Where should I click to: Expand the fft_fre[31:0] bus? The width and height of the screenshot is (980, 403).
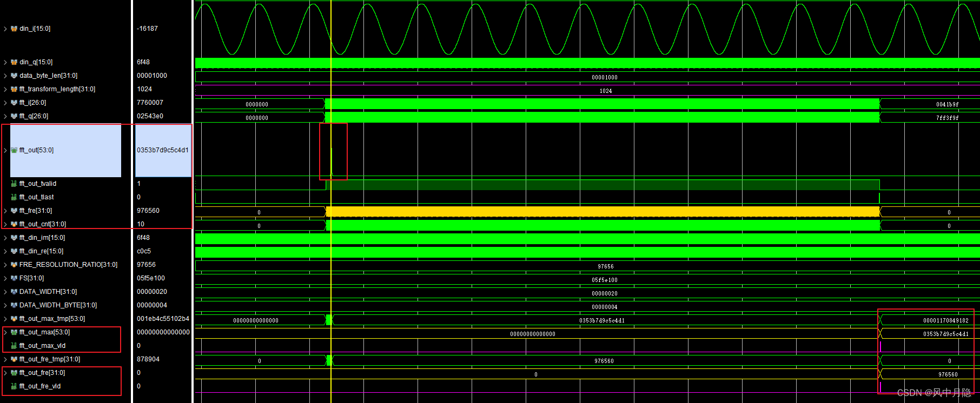[5, 211]
